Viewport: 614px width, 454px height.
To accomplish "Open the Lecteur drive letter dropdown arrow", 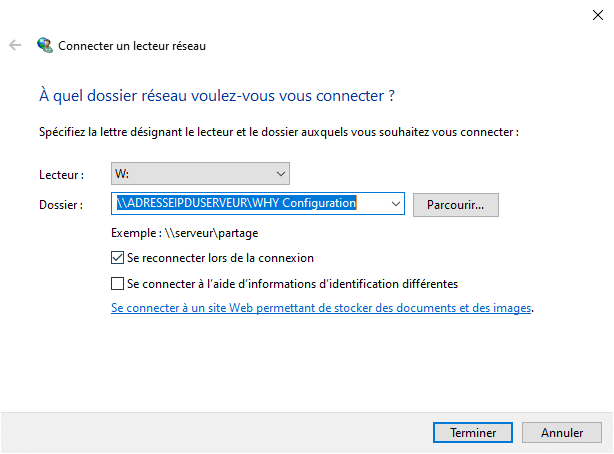I will (x=280, y=174).
